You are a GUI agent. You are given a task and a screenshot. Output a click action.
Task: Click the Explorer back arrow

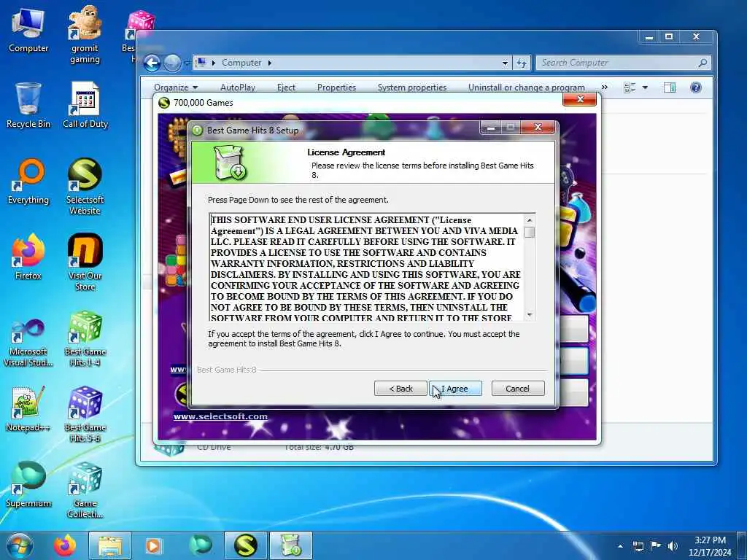(x=152, y=63)
